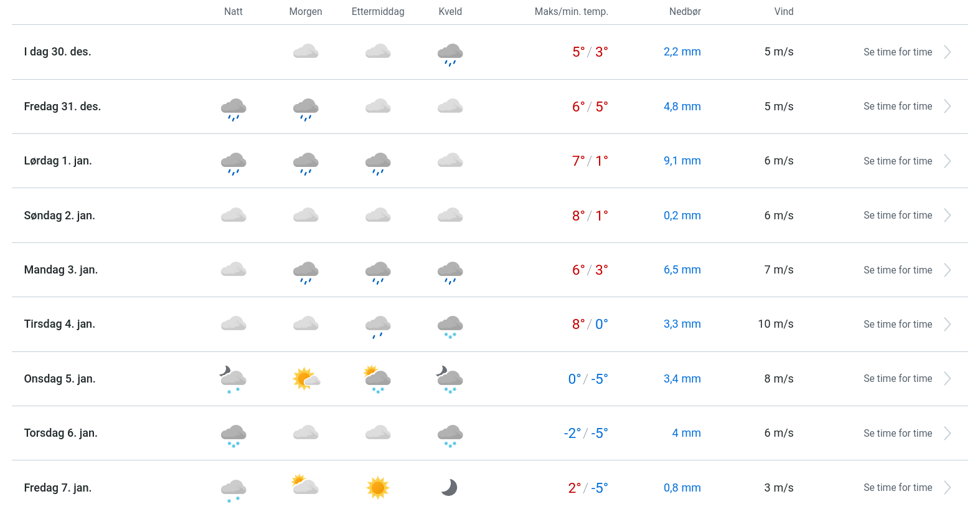980x514 pixels.
Task: Click the 9,1 mm precipitation value
Action: [682, 161]
